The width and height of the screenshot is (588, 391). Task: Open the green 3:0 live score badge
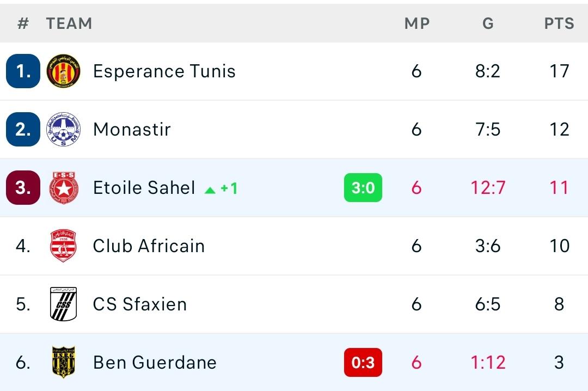click(363, 188)
